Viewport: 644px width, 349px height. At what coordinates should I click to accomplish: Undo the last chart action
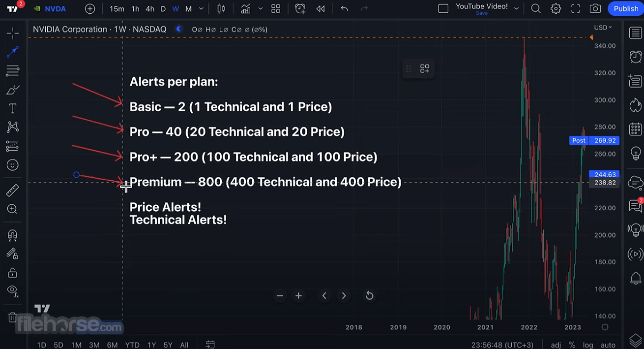[x=344, y=9]
